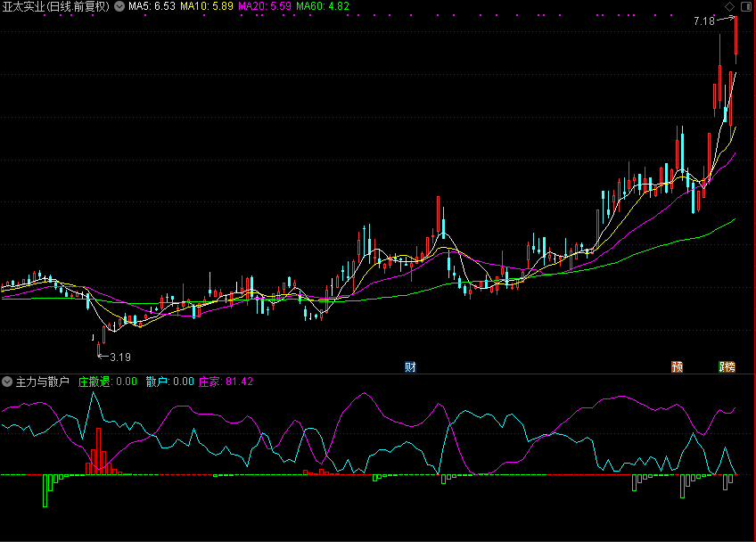Click the 7.18 high price annotation
This screenshot has height=542, width=756.
pos(703,21)
